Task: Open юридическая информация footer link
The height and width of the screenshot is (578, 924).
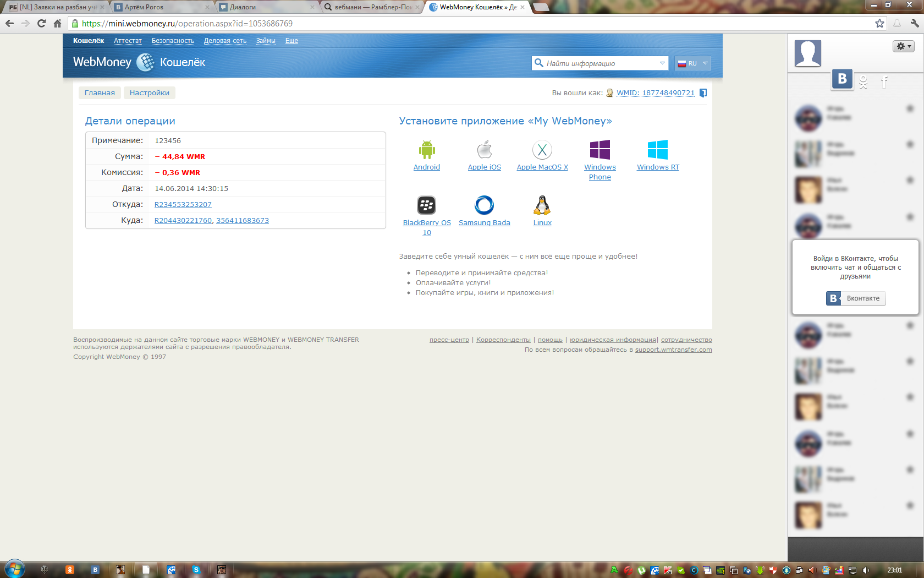Action: click(613, 340)
